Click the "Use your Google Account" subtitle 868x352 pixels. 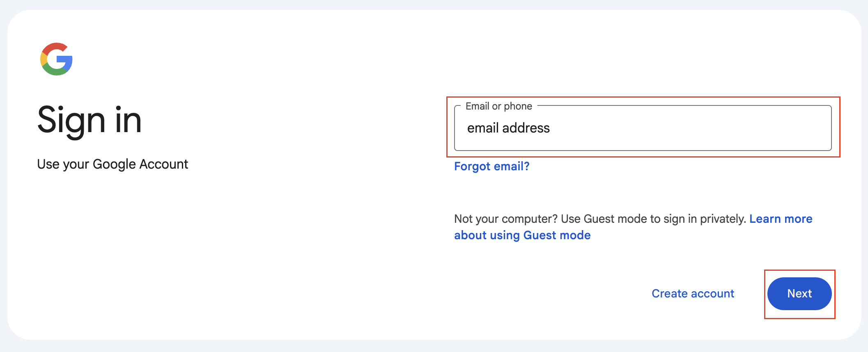[x=113, y=164]
